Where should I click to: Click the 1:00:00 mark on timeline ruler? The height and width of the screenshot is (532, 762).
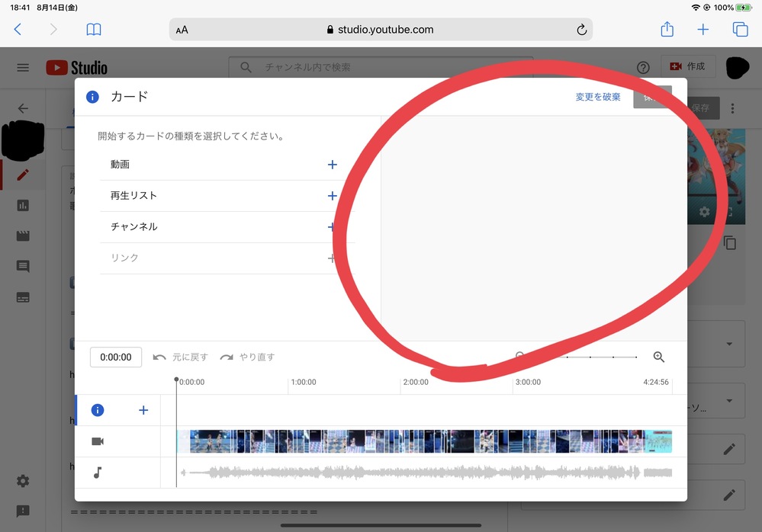point(304,382)
